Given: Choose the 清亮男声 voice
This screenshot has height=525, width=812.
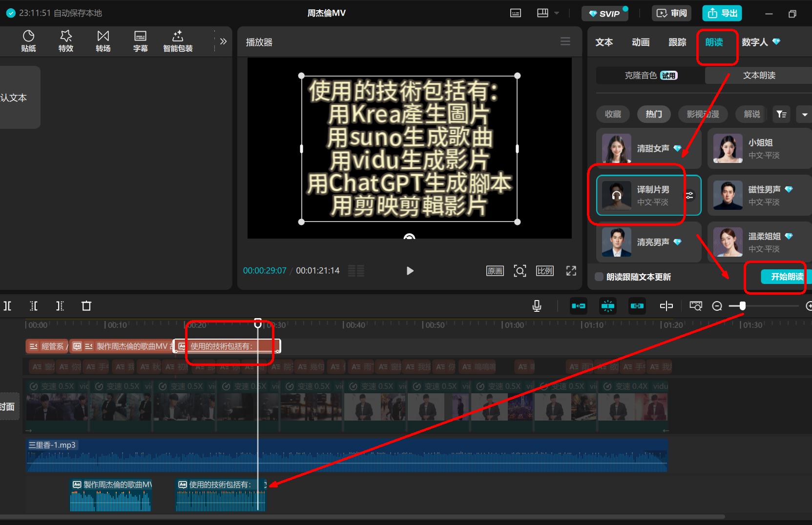Looking at the screenshot, I should tap(648, 242).
